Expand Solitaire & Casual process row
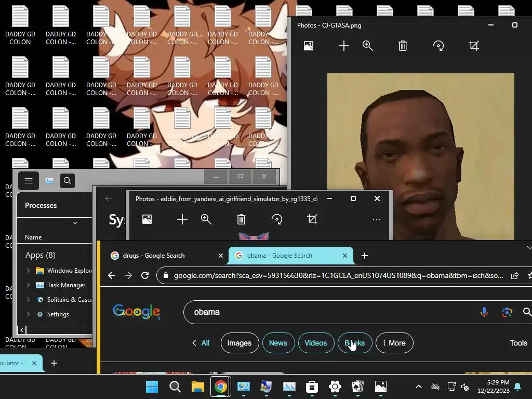 [x=28, y=300]
